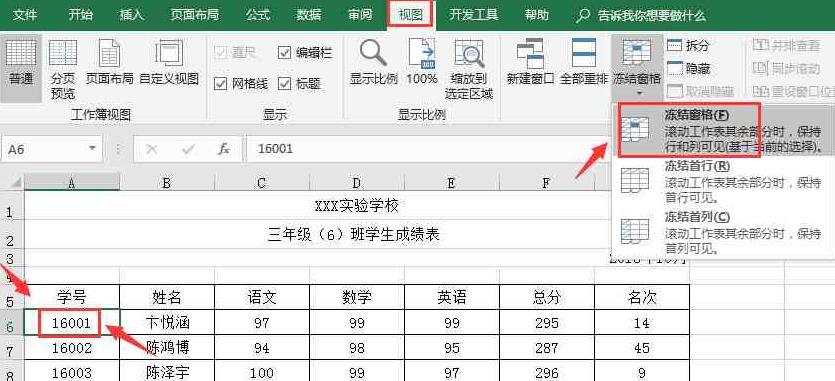Select the 语文 score cell 100
Screen dimensions: 835x381
tap(262, 371)
